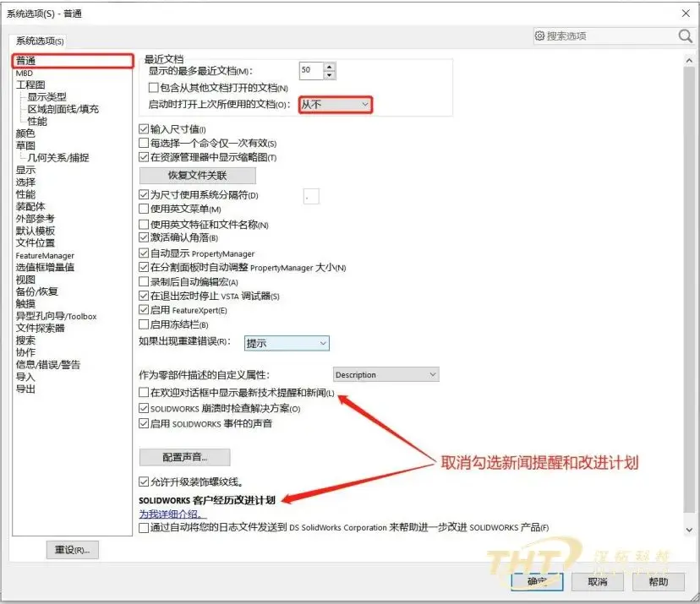
Task: Select 装配体 category
Action: [30, 206]
